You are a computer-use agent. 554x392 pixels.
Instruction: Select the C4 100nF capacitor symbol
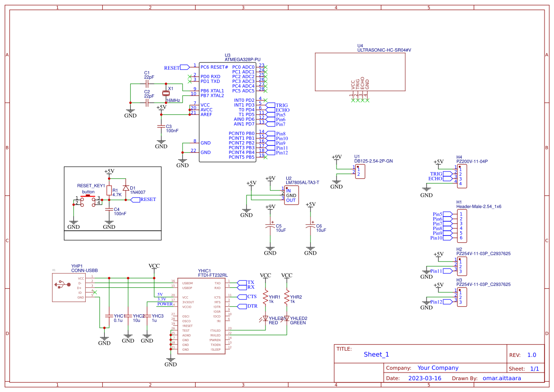coord(109,209)
